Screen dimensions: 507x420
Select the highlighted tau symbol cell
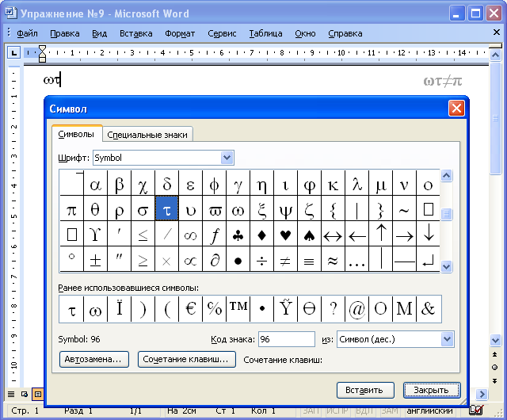(x=167, y=208)
